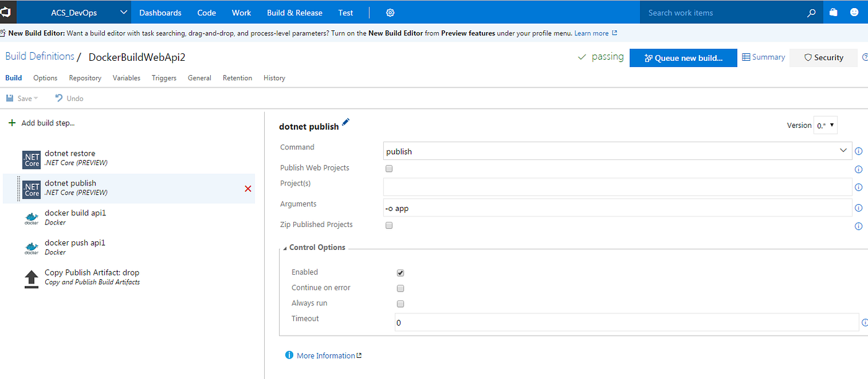This screenshot has width=868, height=379.
Task: Click the info icon for Publish Web Projects
Action: pyautogui.click(x=859, y=169)
